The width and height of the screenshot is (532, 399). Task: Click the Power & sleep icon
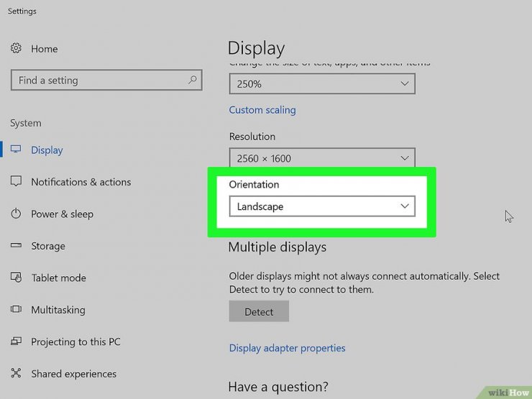click(x=16, y=214)
